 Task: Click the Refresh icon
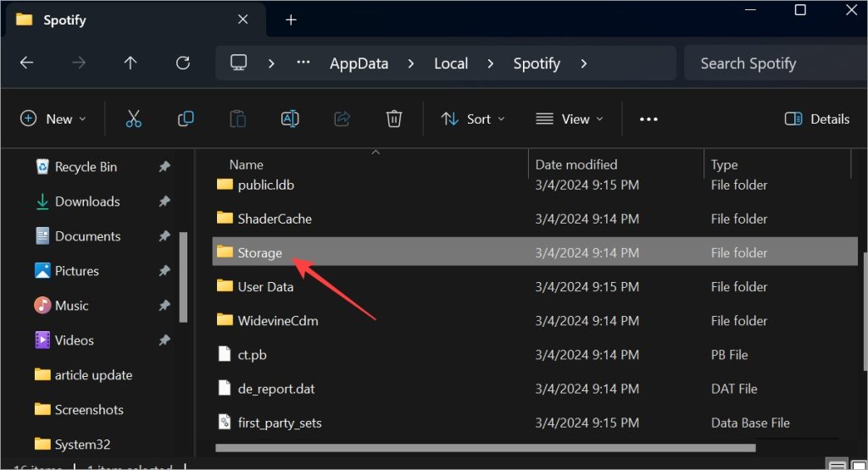183,63
